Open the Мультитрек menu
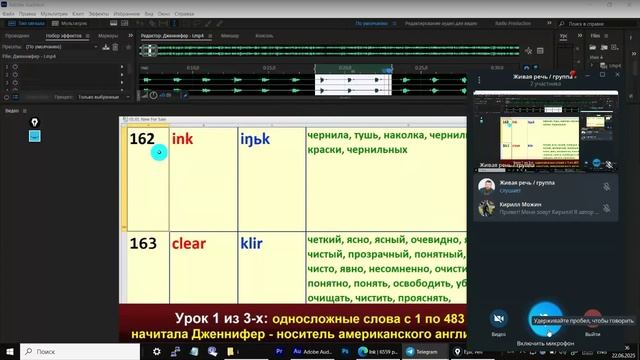This screenshot has width=640, height=360. coord(54,13)
